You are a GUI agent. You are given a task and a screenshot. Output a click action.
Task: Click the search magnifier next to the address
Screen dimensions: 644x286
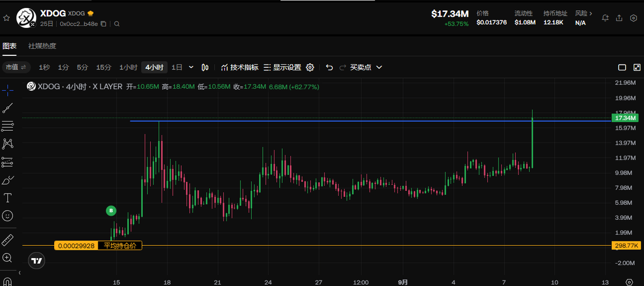pos(116,24)
